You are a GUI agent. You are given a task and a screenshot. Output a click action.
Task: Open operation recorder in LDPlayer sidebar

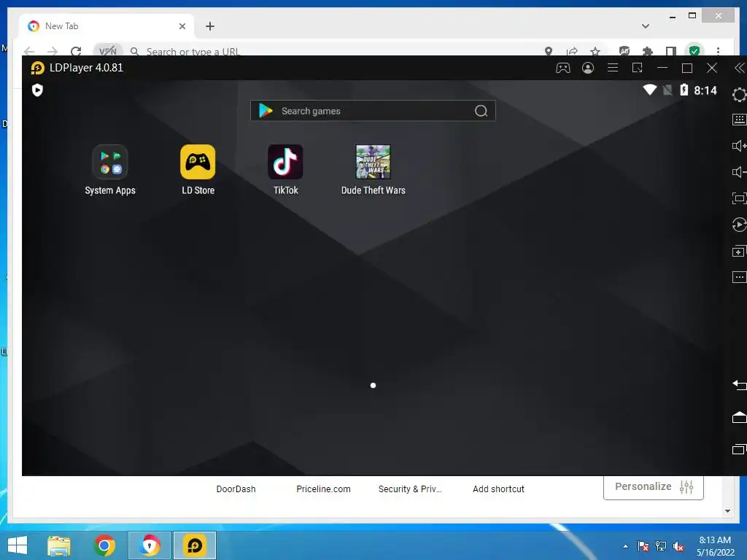(740, 225)
